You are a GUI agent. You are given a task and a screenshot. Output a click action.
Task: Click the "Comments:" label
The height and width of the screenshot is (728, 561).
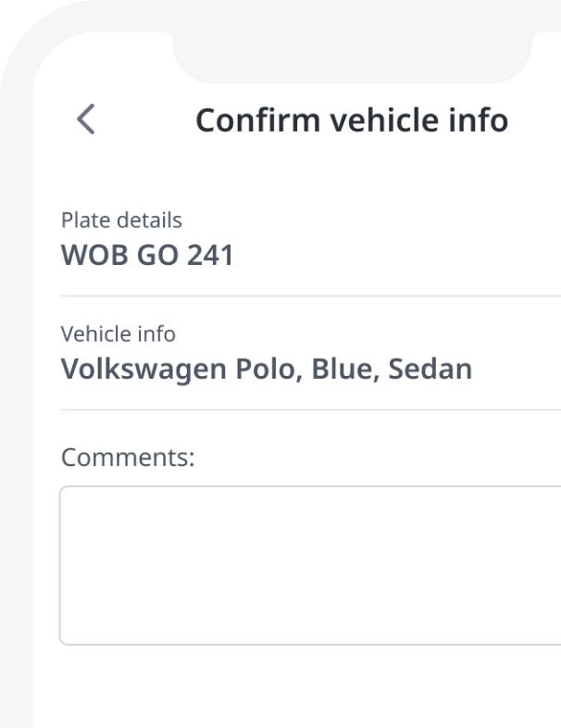click(128, 457)
